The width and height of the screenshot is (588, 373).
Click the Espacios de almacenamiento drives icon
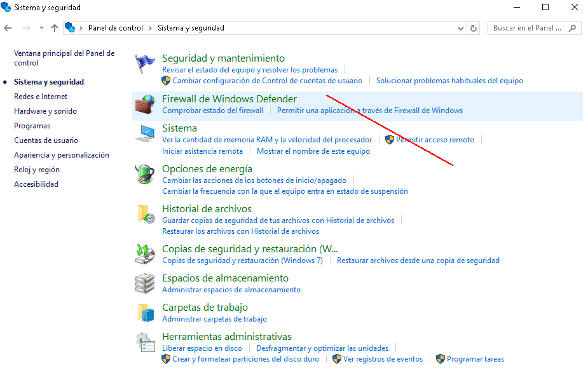145,283
